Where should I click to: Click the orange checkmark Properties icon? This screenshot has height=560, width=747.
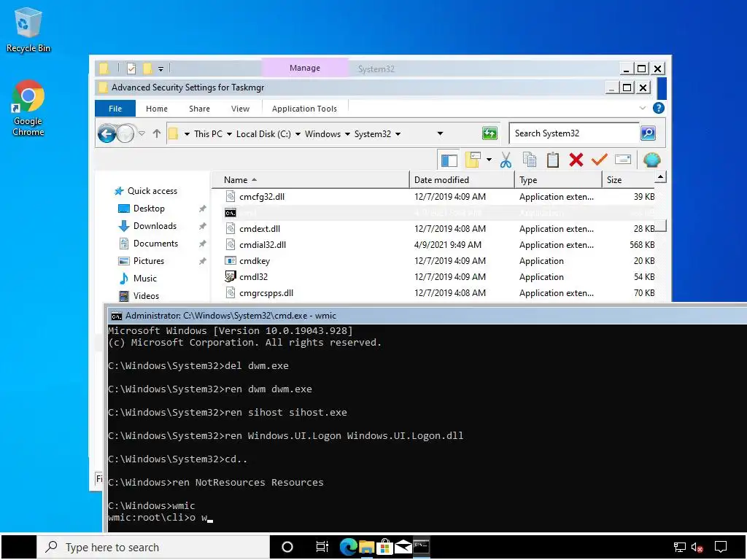600,160
